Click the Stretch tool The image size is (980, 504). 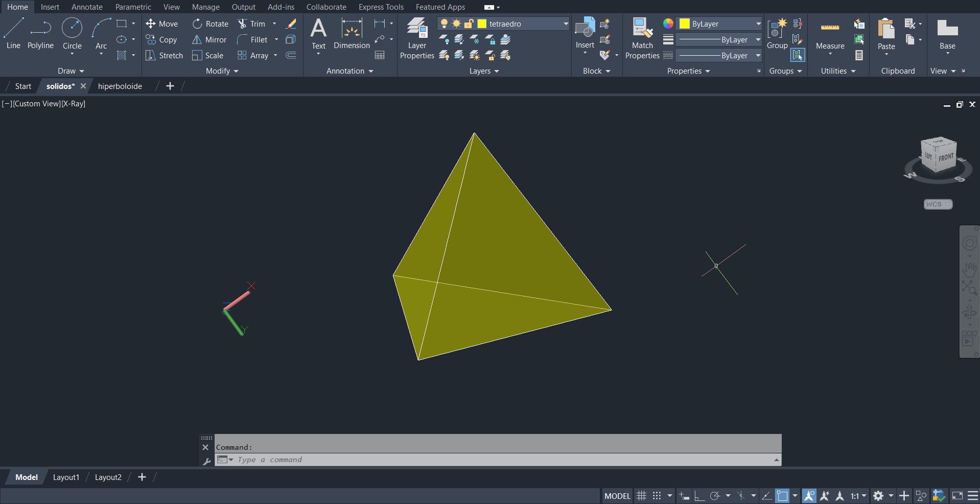[x=164, y=55]
